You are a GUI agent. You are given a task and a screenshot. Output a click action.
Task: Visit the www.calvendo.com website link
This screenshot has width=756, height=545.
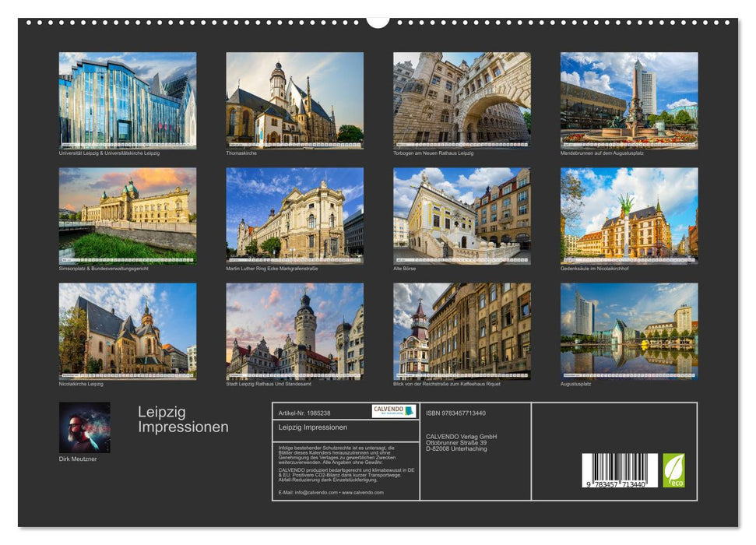362,493
